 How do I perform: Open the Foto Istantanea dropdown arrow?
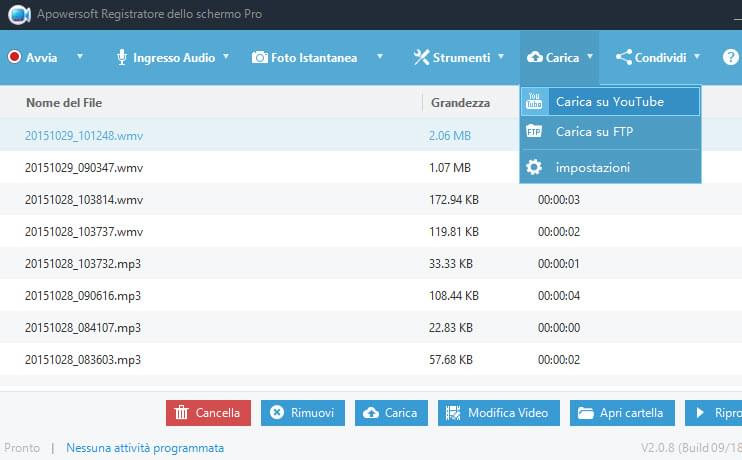pyautogui.click(x=379, y=58)
